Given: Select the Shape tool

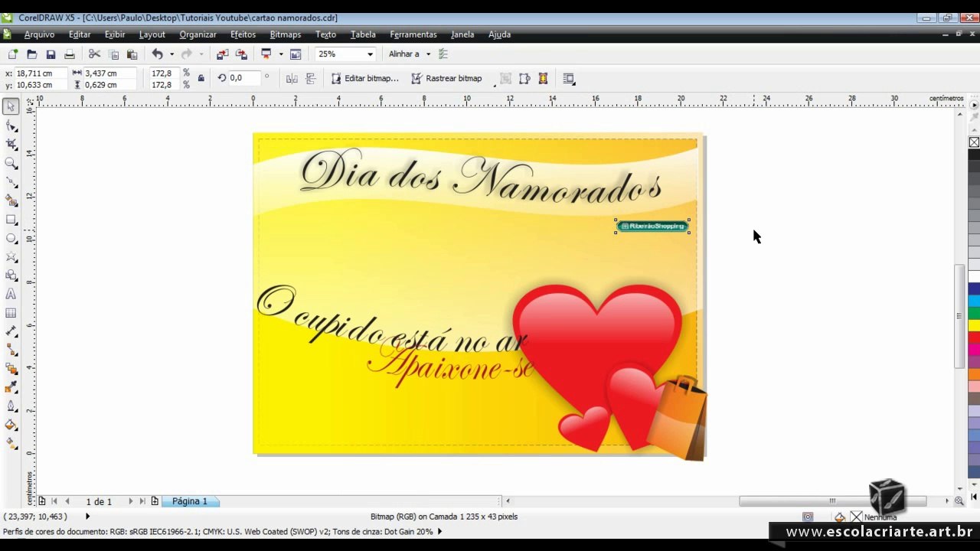Looking at the screenshot, I should point(11,126).
